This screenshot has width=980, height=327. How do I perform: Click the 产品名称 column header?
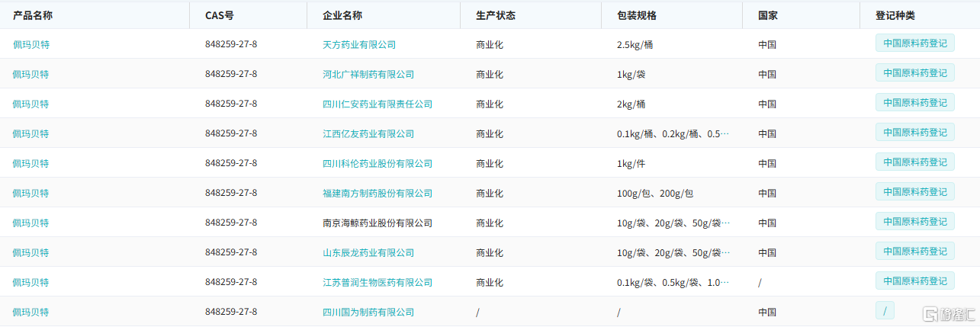click(33, 15)
